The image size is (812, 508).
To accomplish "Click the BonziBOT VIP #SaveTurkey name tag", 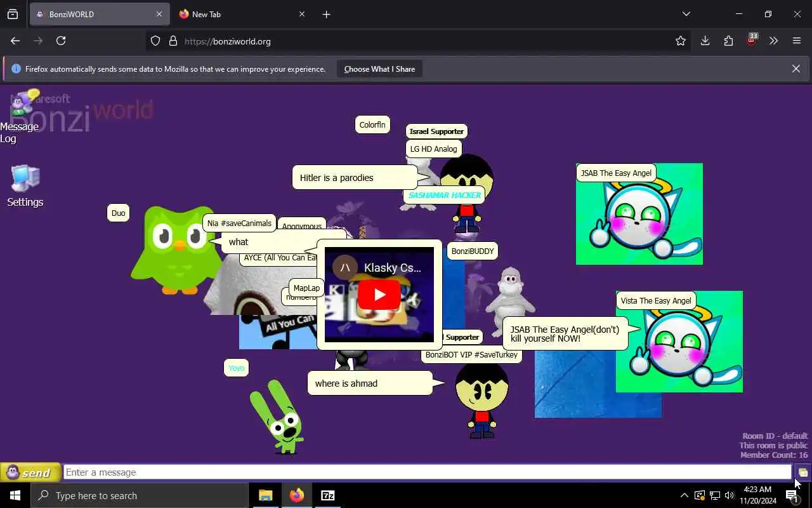I will click(471, 355).
